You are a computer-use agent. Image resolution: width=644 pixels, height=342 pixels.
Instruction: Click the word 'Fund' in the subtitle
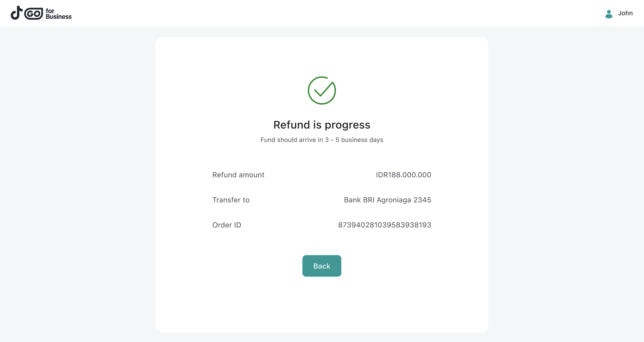click(x=267, y=140)
